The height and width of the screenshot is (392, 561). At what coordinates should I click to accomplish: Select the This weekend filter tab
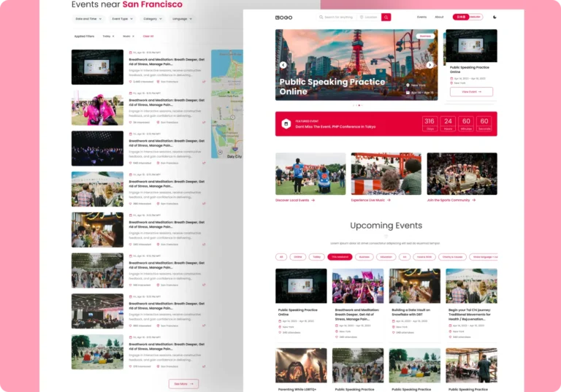[x=340, y=257]
